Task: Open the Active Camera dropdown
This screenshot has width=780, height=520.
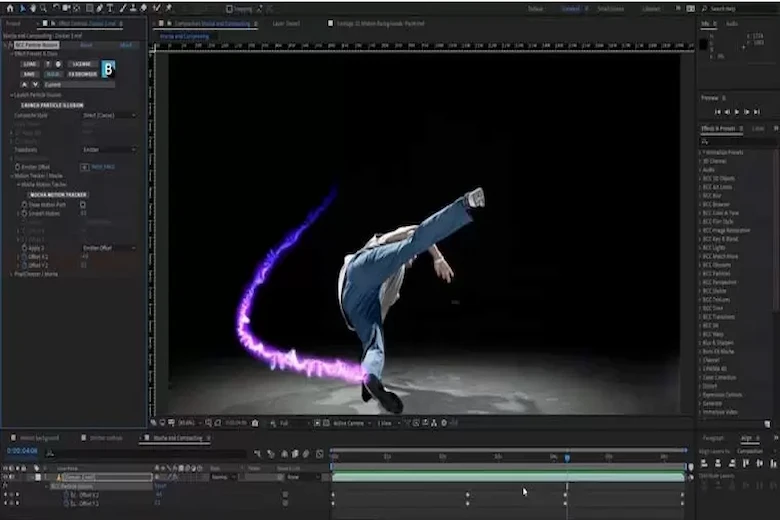Action: 352,423
